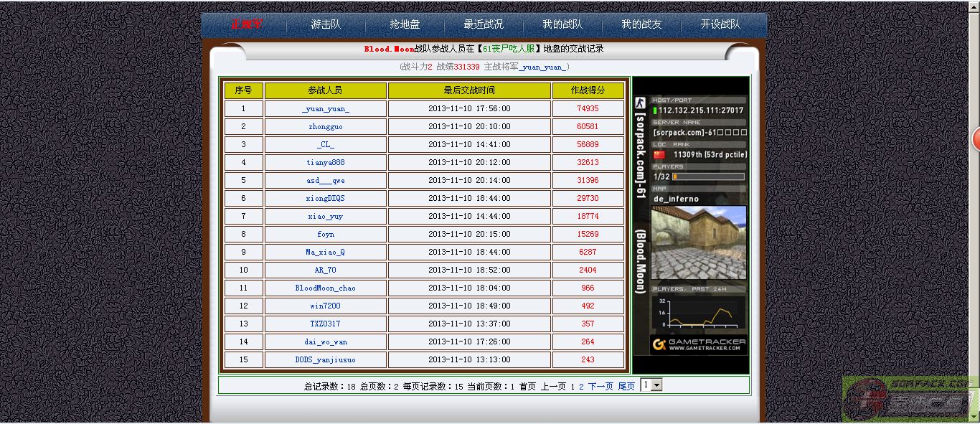Click the green server status indicator
Screen dimensions: 980x424
click(654, 110)
